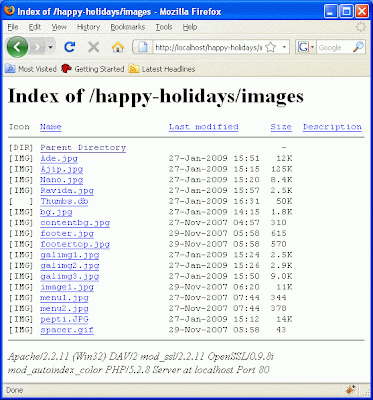Image resolution: width=373 pixels, height=400 pixels.
Task: Open the menu1.jpg file link
Action: [64, 298]
